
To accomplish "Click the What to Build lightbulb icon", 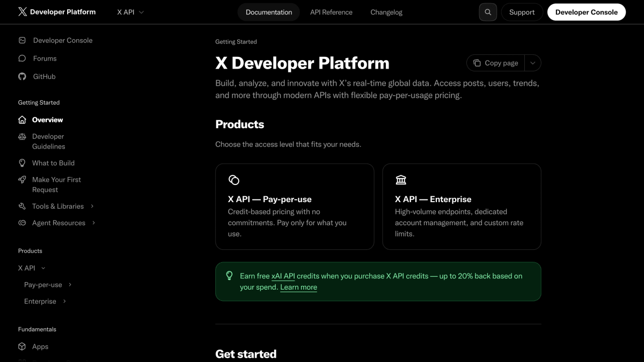I will (22, 163).
